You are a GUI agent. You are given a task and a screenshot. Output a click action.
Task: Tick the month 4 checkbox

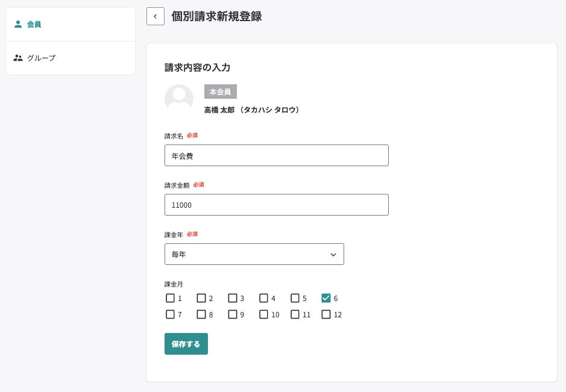[263, 298]
